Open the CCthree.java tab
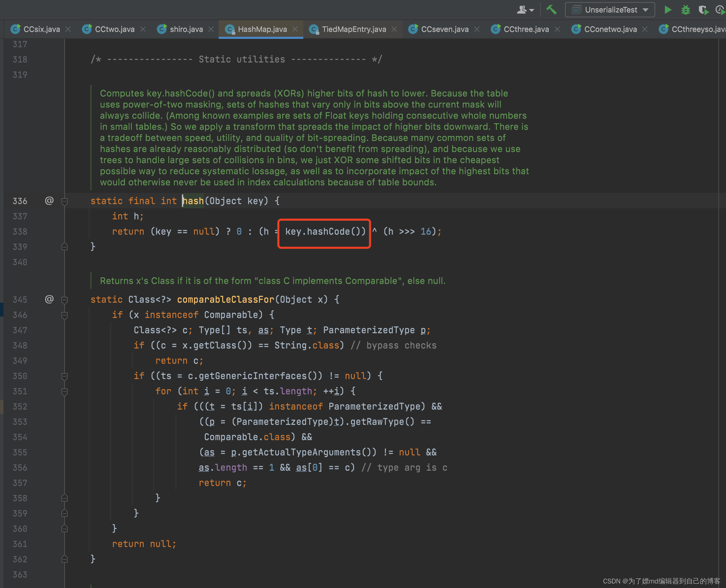The height and width of the screenshot is (588, 726). click(x=526, y=29)
